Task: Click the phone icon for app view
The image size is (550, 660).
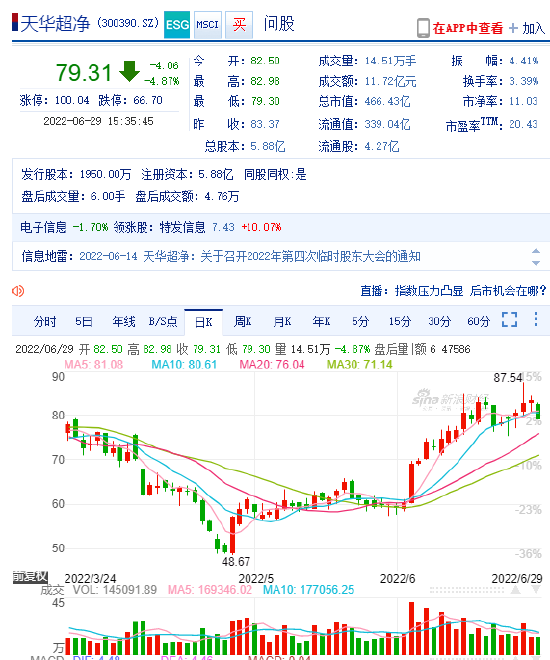Action: click(x=423, y=28)
